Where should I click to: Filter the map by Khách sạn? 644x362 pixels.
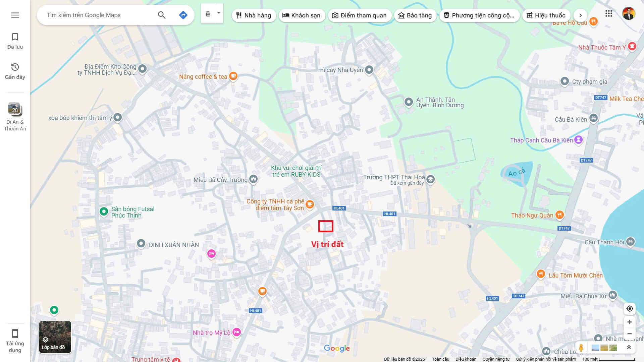tap(301, 15)
